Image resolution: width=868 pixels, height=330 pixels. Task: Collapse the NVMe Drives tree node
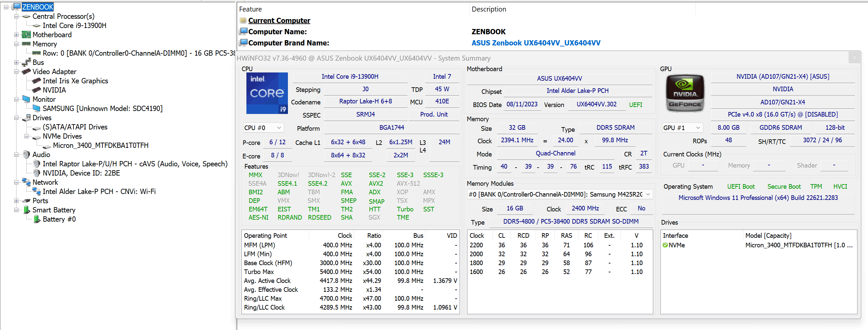tap(26, 136)
